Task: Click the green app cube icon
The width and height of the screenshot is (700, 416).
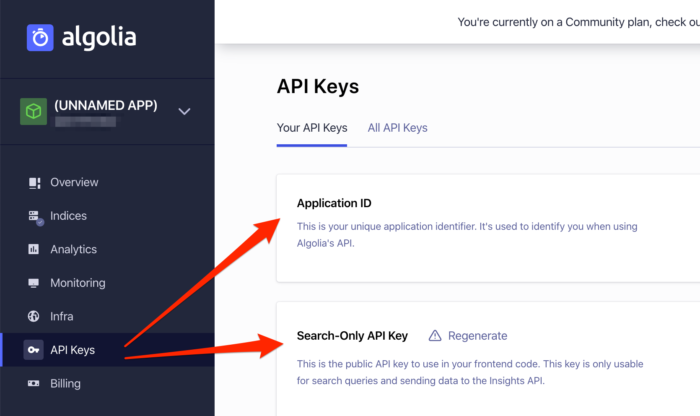Action: point(34,111)
